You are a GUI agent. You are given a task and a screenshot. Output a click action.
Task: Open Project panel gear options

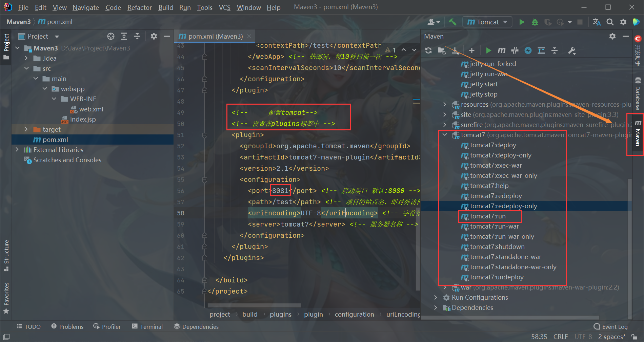coord(154,36)
